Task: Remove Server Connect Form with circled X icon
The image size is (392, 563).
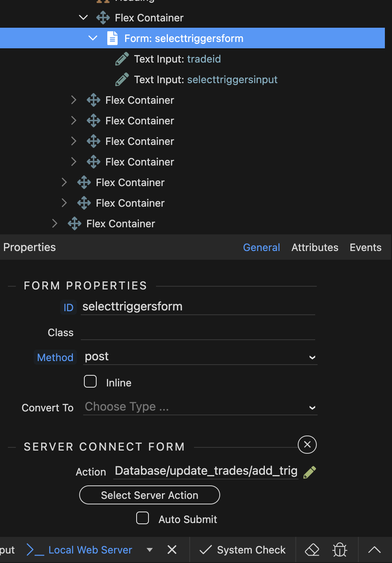Action: point(307,445)
